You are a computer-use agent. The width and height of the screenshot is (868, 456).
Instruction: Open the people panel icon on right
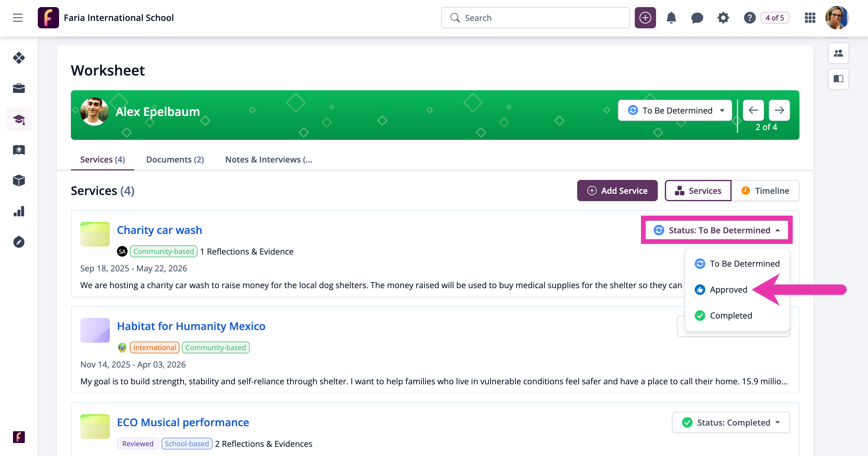[x=838, y=53]
